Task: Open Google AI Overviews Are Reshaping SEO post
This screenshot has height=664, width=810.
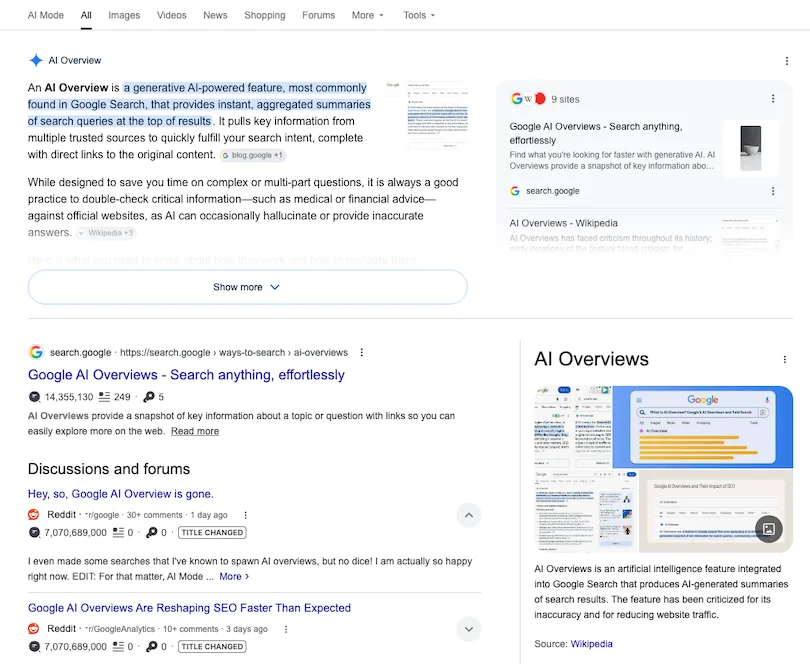Action: click(x=189, y=608)
